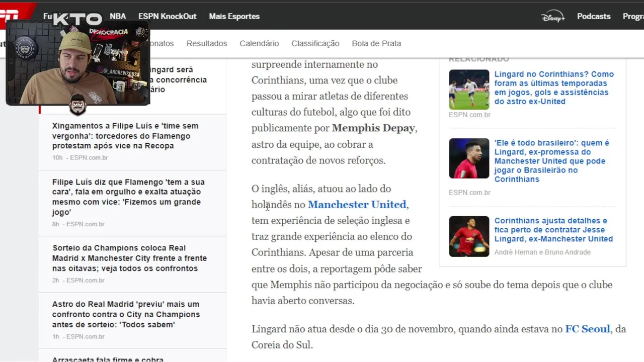Screen dimensions: 644x362
Task: Click the RELACIONADO section heading
Action: click(479, 59)
